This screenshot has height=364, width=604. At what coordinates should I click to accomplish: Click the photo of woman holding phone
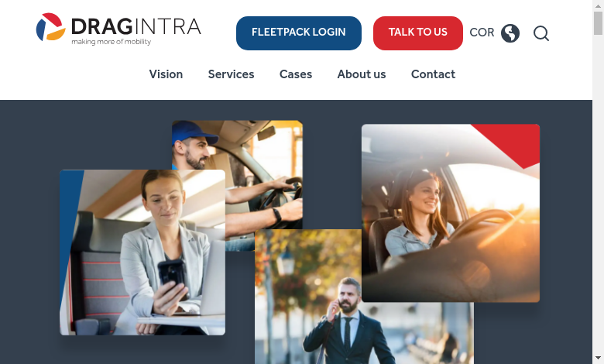click(x=142, y=252)
